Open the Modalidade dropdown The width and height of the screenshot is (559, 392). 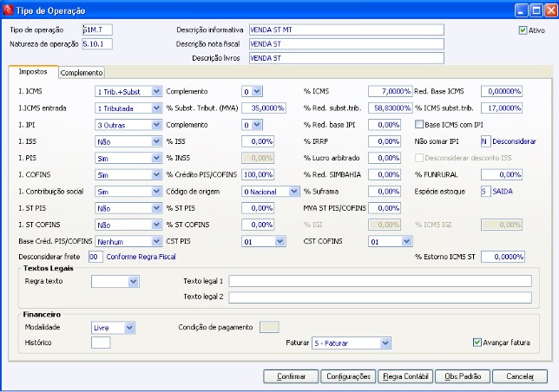[130, 328]
